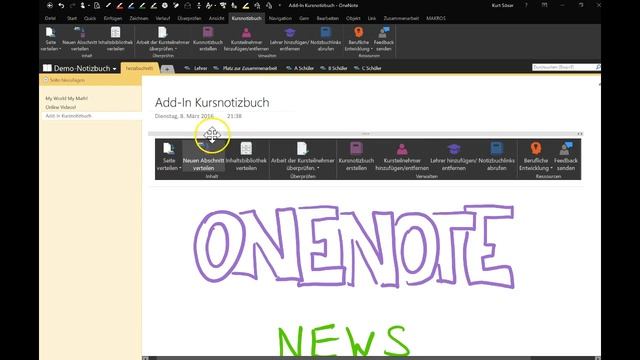Open the ribbon display options button
640x360 pixels.
click(x=544, y=5)
